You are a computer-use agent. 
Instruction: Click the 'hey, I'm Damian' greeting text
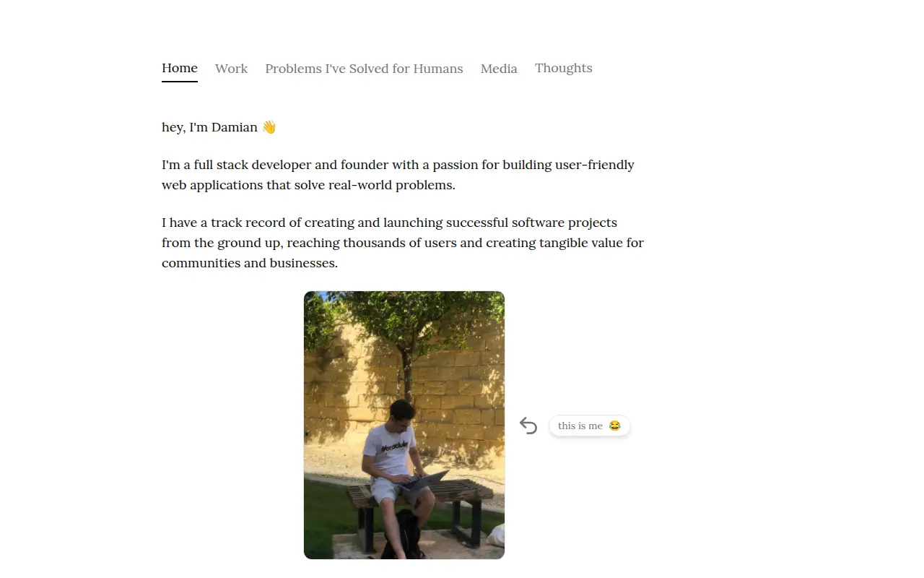pos(209,127)
